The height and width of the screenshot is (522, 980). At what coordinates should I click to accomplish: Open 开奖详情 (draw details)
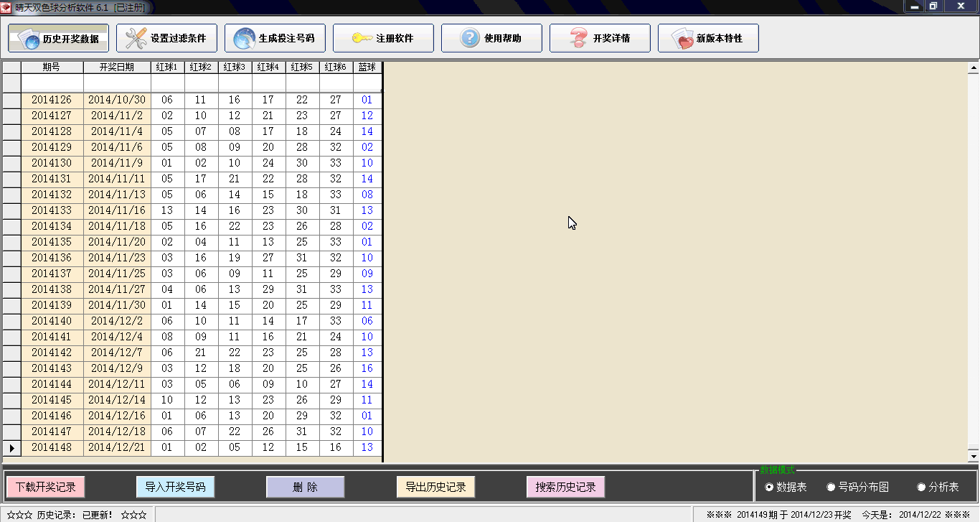(x=600, y=37)
